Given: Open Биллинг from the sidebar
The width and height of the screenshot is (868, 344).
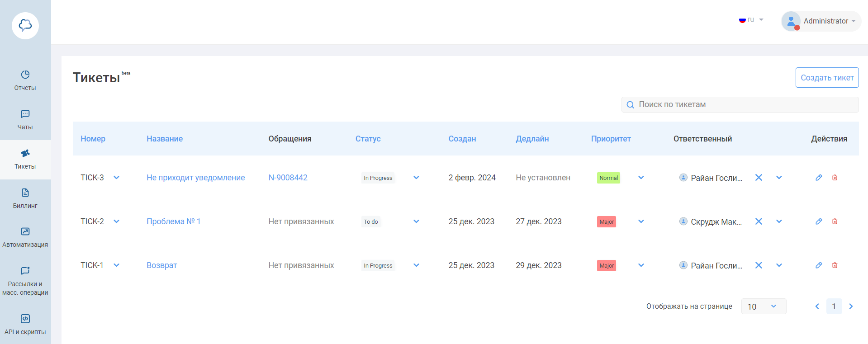Looking at the screenshot, I should click(25, 198).
